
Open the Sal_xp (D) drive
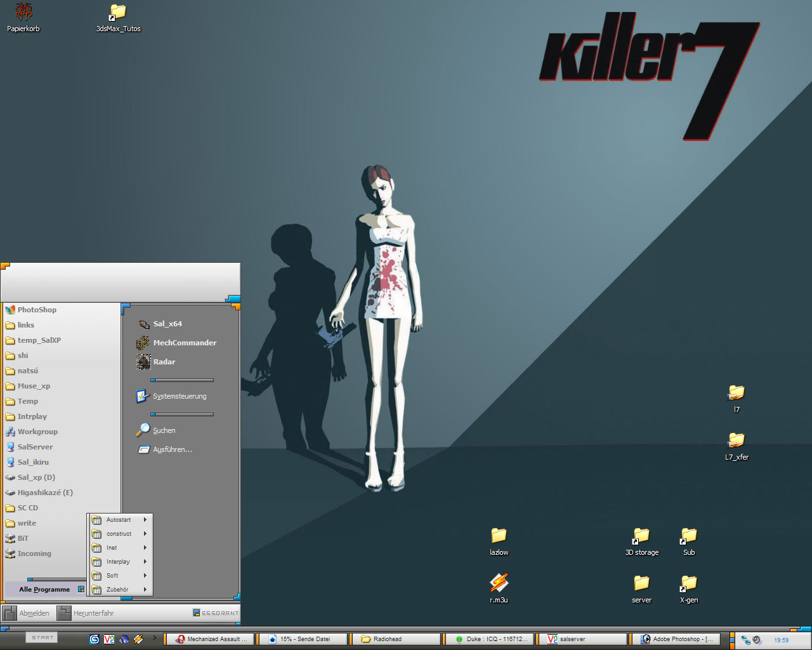pyautogui.click(x=30, y=477)
